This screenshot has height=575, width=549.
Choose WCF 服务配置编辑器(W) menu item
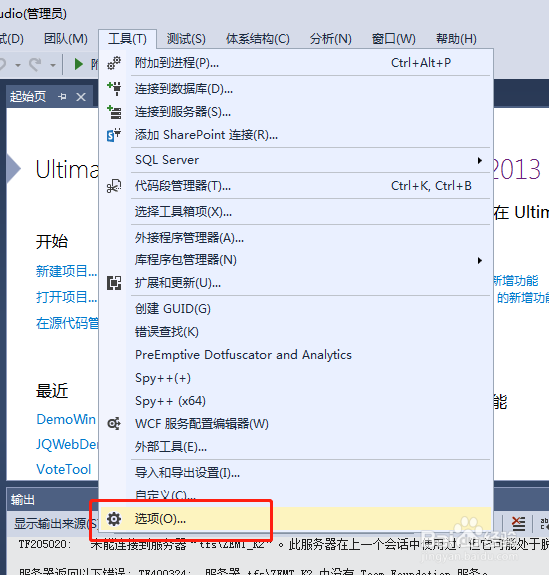[x=296, y=424]
